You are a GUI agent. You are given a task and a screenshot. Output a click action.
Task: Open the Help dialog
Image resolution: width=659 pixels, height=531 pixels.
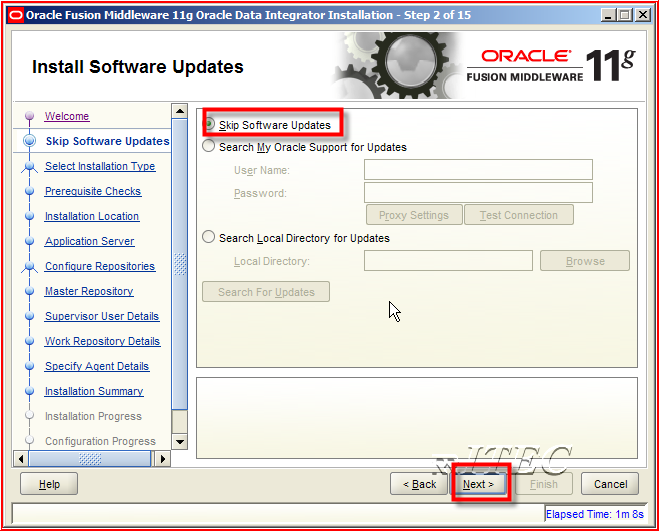pos(49,484)
